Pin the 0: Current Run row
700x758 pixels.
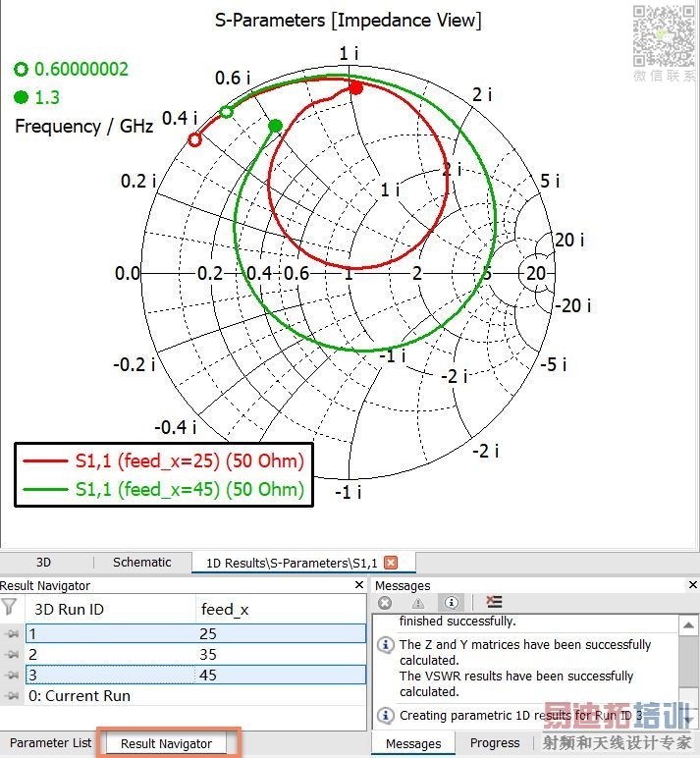pos(12,695)
